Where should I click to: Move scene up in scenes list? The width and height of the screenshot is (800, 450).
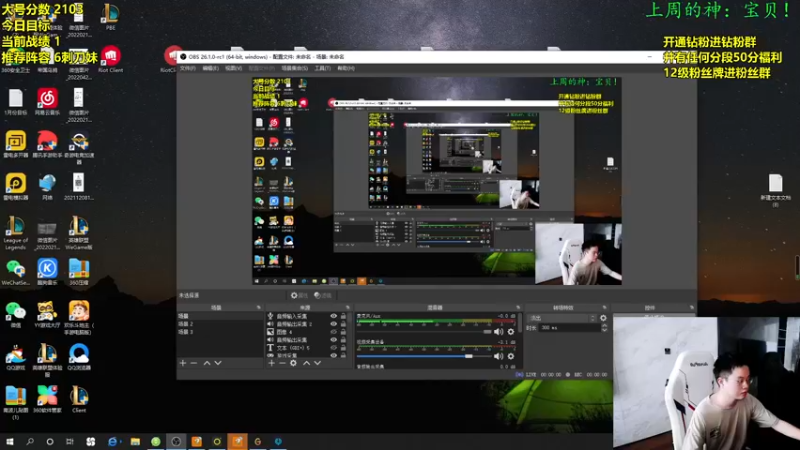coord(207,363)
